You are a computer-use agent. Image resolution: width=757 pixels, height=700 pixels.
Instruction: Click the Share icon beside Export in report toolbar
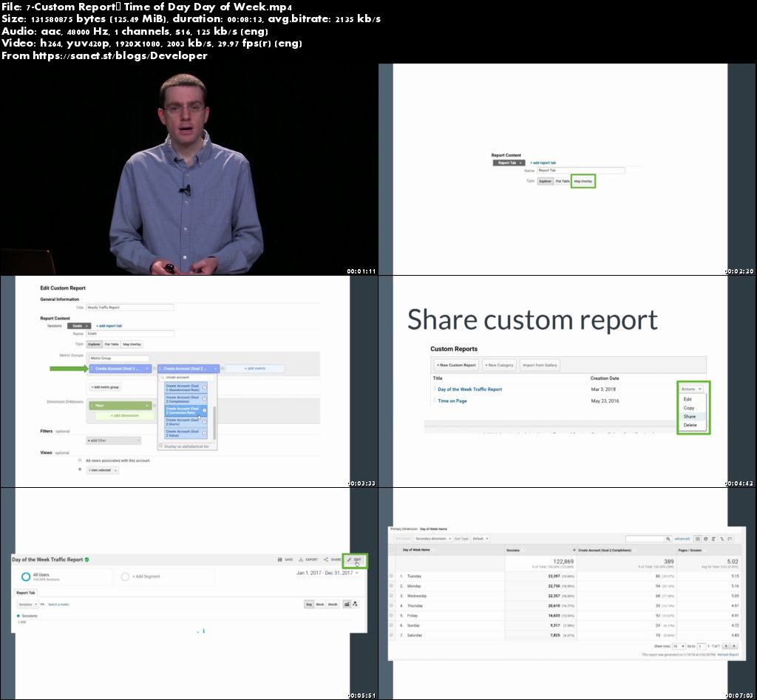[x=326, y=560]
